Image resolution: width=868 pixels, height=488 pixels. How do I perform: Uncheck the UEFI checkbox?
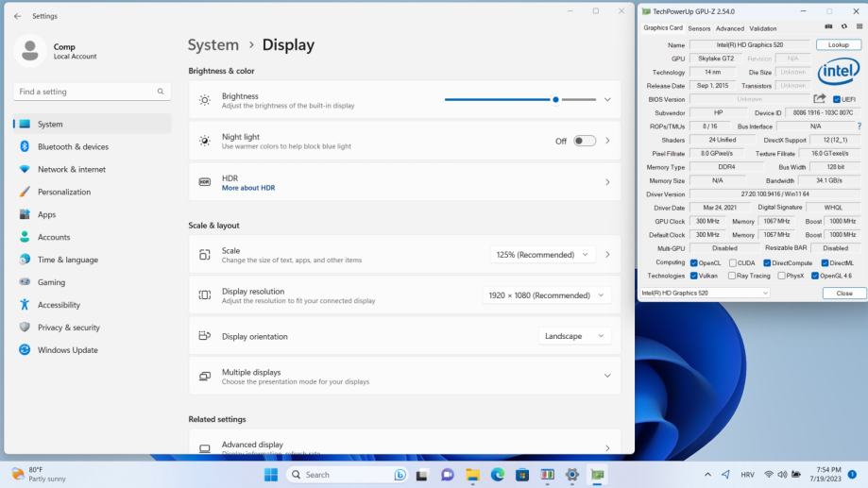click(836, 99)
